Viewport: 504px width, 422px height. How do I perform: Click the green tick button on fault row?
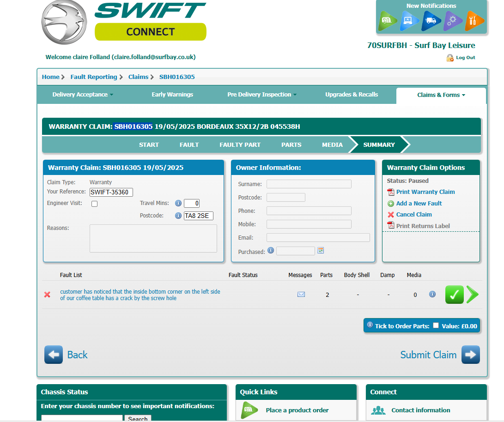454,295
